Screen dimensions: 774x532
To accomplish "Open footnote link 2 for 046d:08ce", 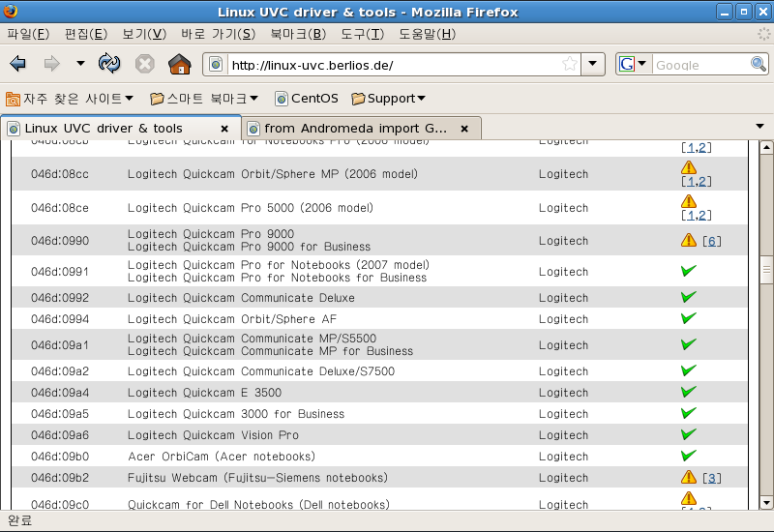I will (702, 216).
